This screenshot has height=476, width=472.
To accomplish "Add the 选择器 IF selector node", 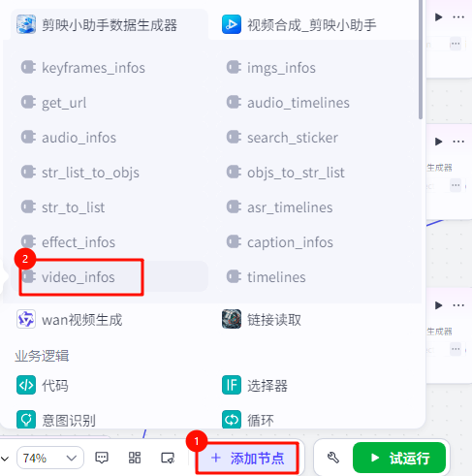I will point(255,385).
